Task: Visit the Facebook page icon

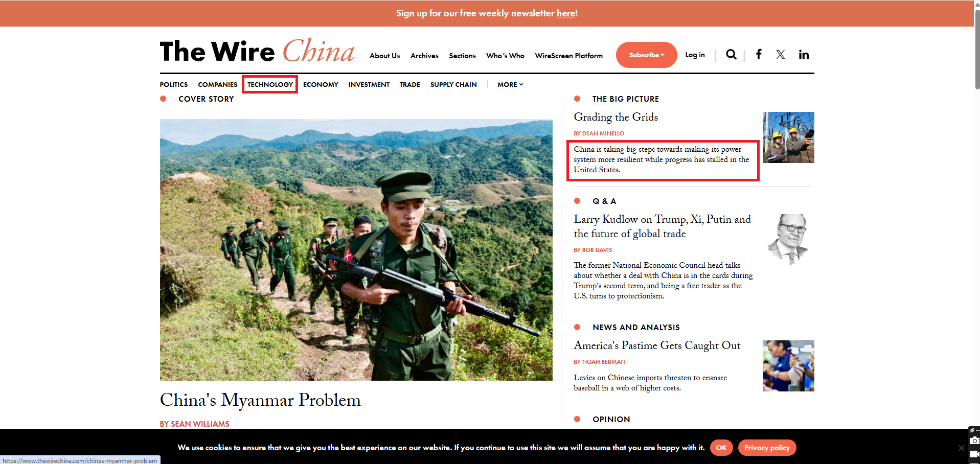Action: click(x=759, y=55)
